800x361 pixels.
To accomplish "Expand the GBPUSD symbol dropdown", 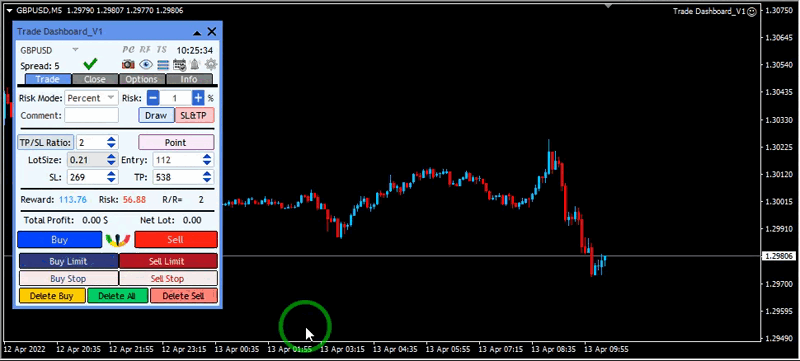I will 75,50.
